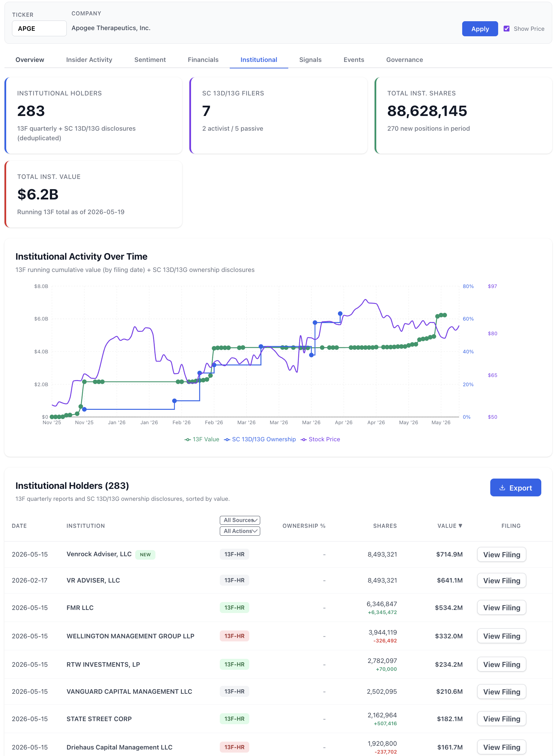Click the Institutional Holders 283 card
The width and height of the screenshot is (556, 756).
point(93,116)
